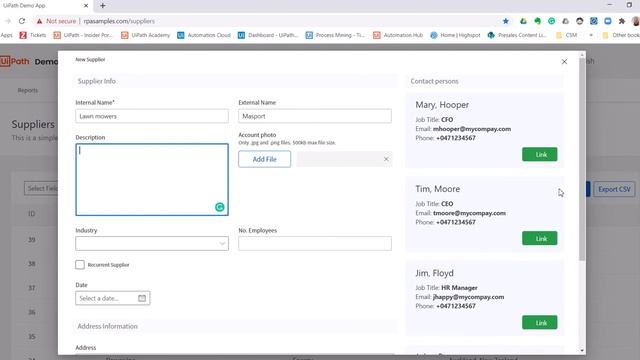Link contact Mary, Hooper

(540, 154)
